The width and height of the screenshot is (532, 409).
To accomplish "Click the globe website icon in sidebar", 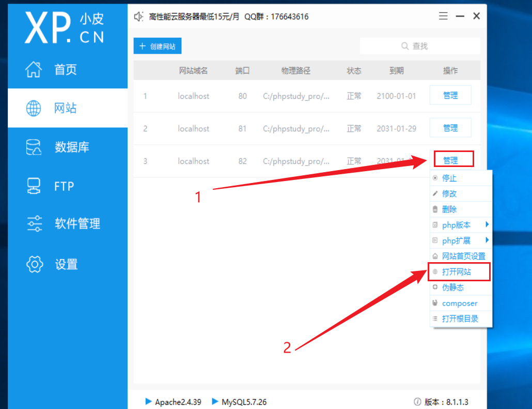I will click(34, 109).
